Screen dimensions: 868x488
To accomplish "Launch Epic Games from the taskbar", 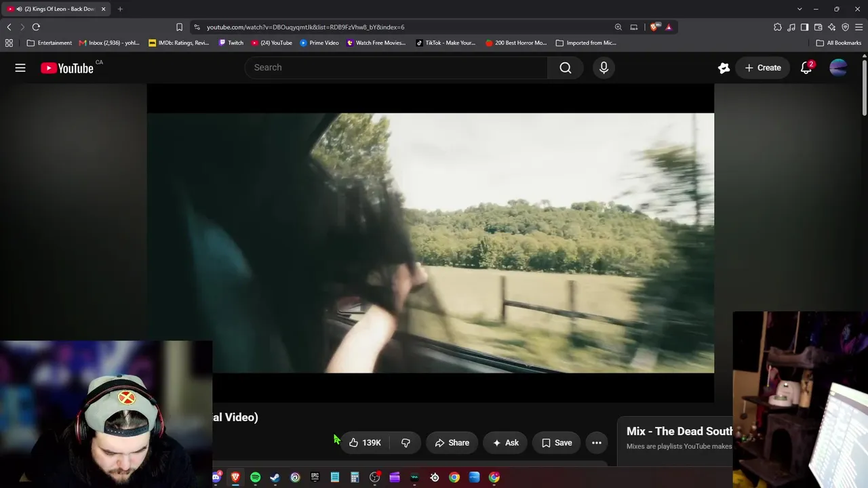I will [315, 478].
